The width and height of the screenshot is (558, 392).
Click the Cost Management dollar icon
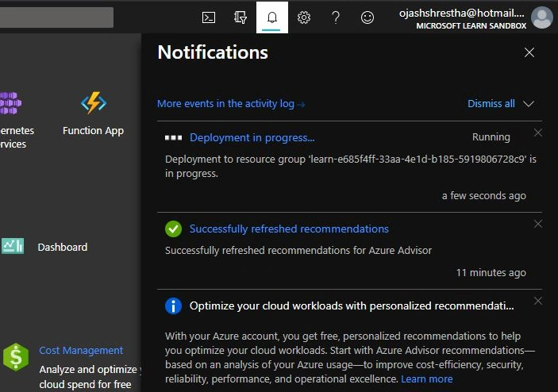(x=16, y=357)
